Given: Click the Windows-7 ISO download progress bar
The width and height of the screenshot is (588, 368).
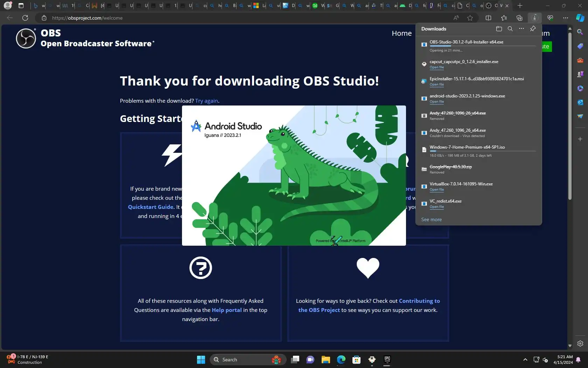Looking at the screenshot, I should (483, 151).
